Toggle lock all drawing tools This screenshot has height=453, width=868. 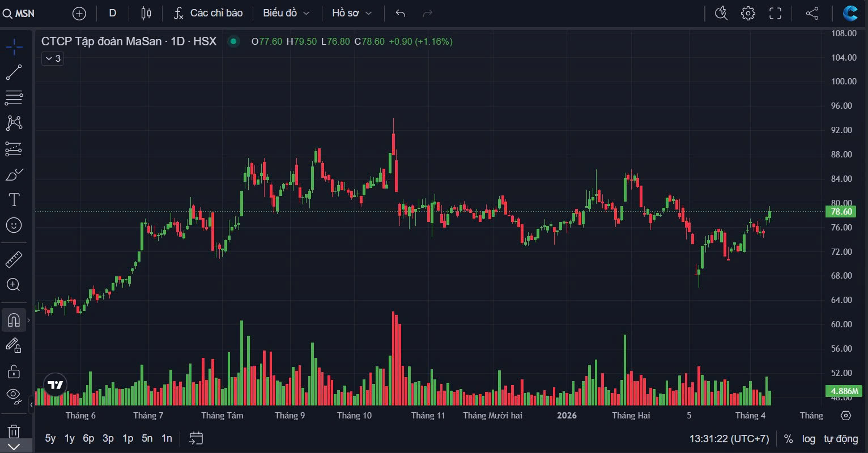pyautogui.click(x=14, y=371)
